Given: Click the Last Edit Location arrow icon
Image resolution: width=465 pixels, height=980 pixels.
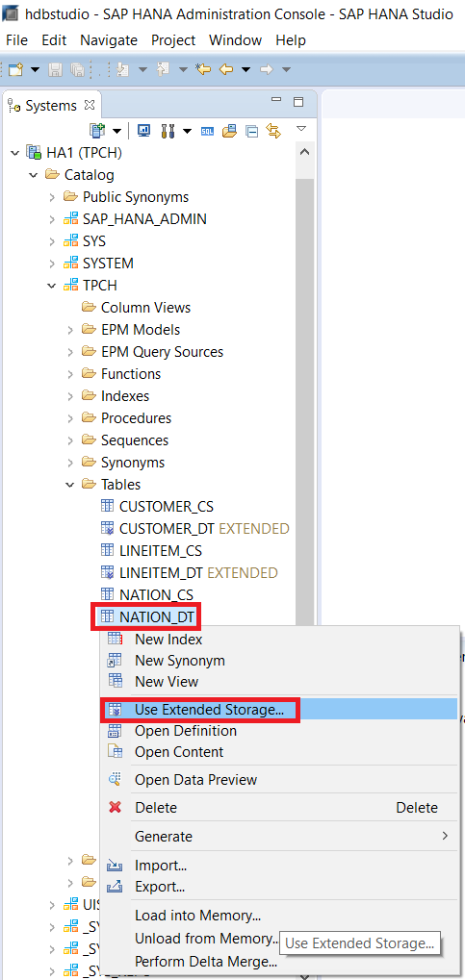Looking at the screenshot, I should pos(203,69).
